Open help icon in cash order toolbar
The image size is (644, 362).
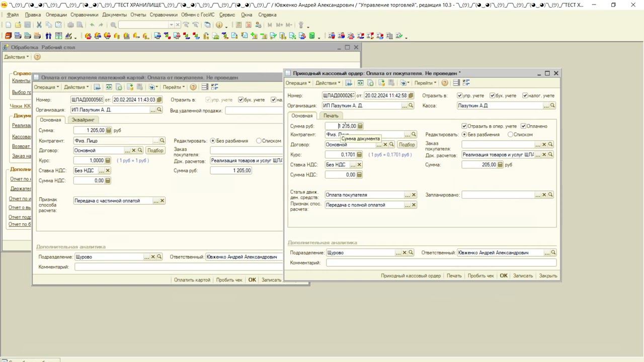point(445,83)
